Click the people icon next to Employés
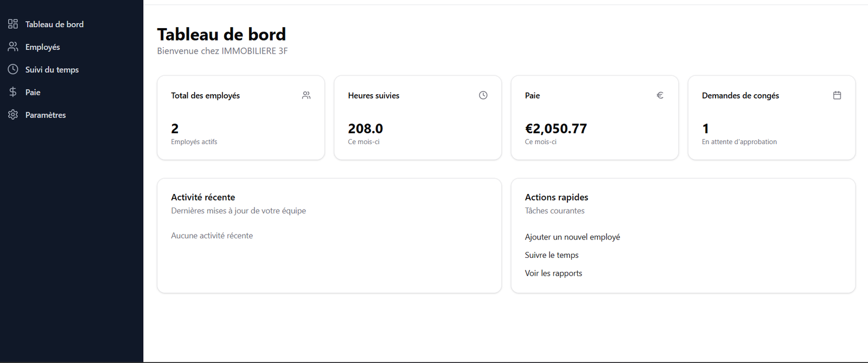Viewport: 868px width, 363px height. click(13, 47)
